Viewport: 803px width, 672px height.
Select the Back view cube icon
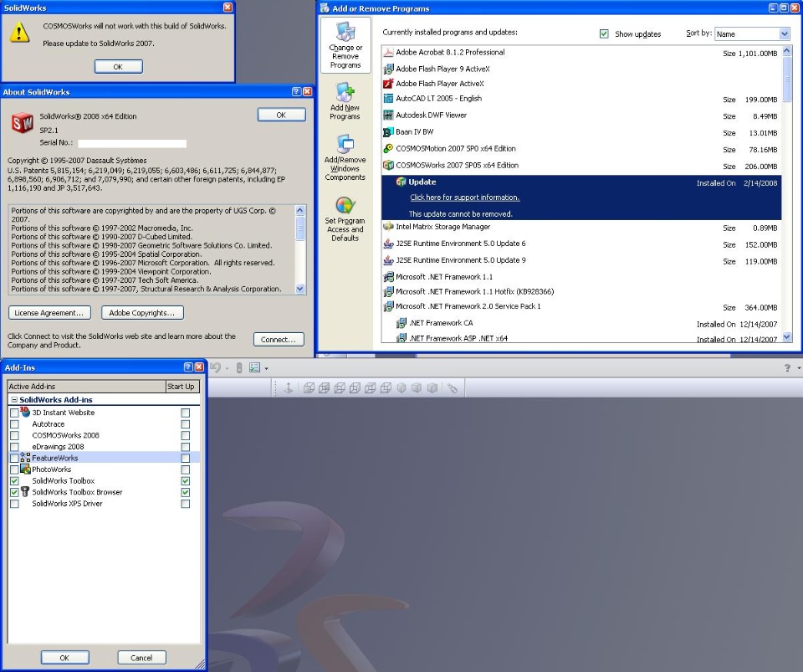325,388
